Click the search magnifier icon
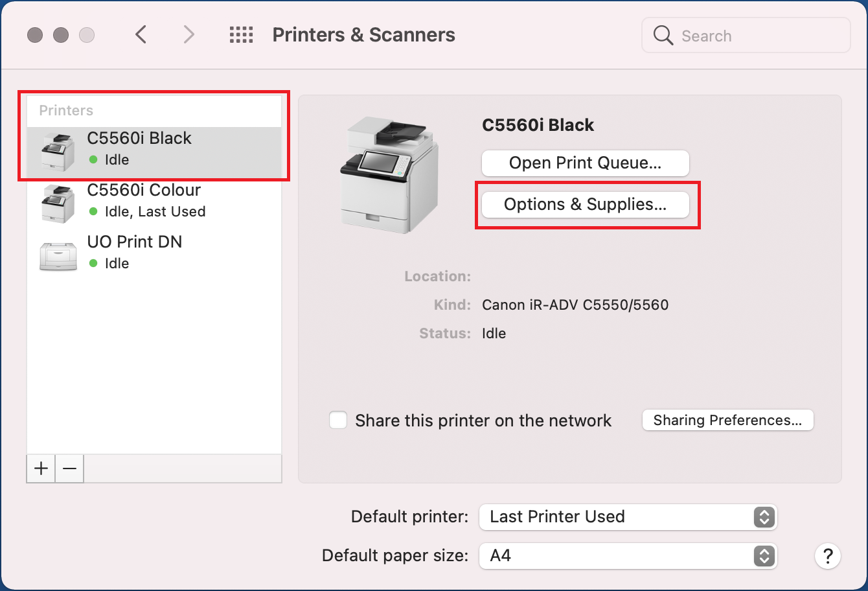 [663, 36]
